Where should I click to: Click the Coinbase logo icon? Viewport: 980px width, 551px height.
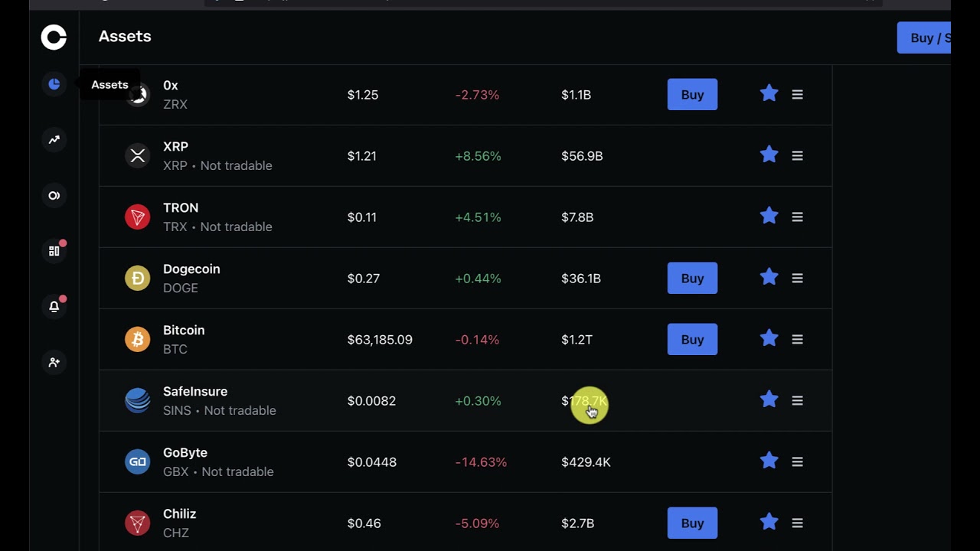coord(54,37)
